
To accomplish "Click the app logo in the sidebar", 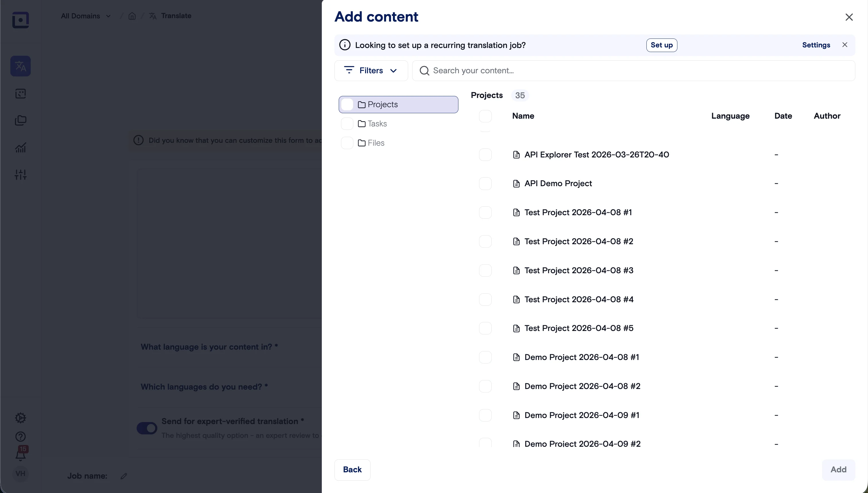I will [x=21, y=20].
